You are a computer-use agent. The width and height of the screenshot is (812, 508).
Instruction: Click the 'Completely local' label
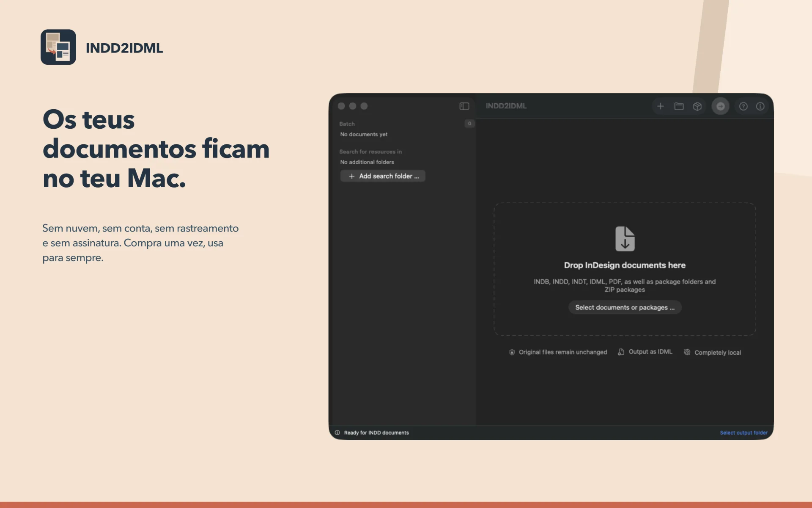pos(718,353)
